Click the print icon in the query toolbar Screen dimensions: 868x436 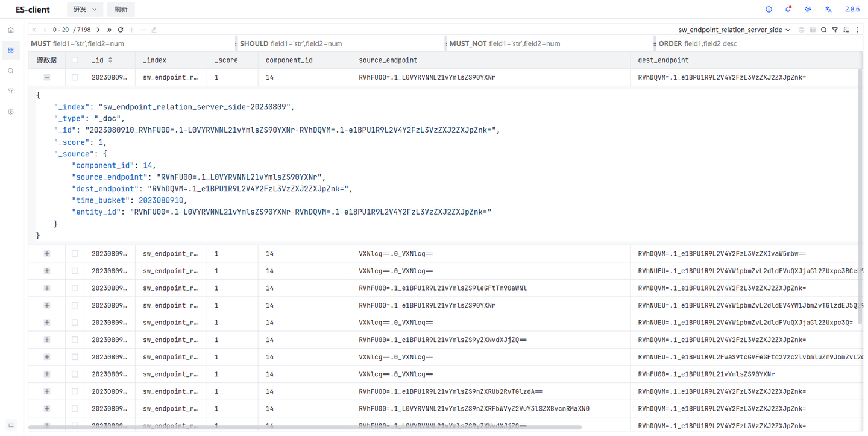tap(801, 30)
